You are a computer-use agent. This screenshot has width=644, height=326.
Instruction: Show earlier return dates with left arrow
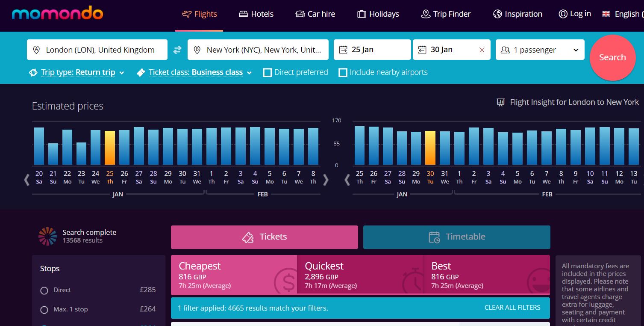point(347,180)
